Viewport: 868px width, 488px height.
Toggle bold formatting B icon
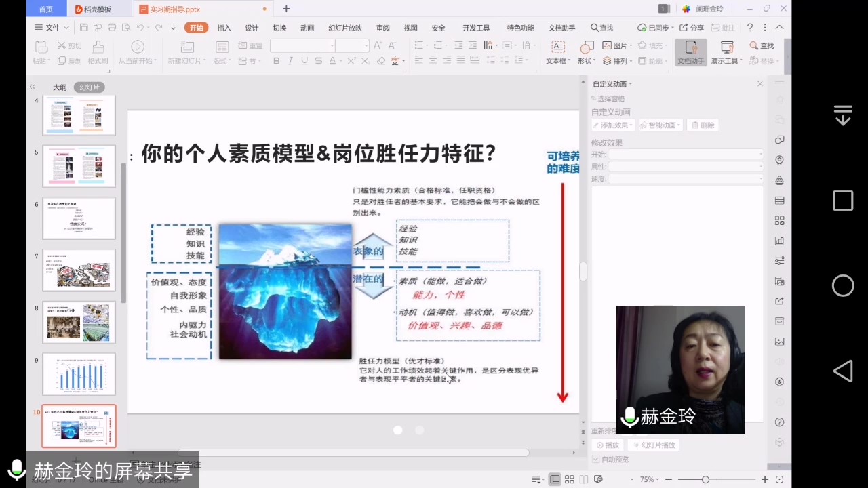[276, 61]
